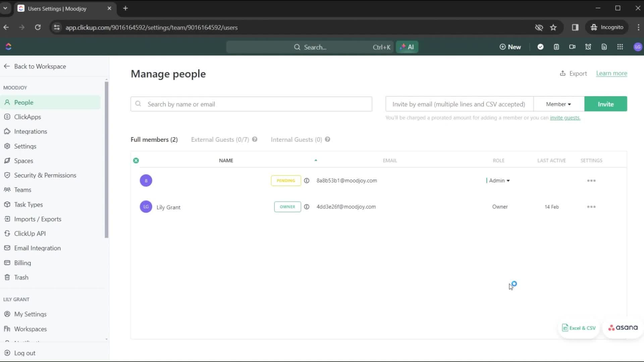Open three-dot menu for pending member

tap(591, 180)
